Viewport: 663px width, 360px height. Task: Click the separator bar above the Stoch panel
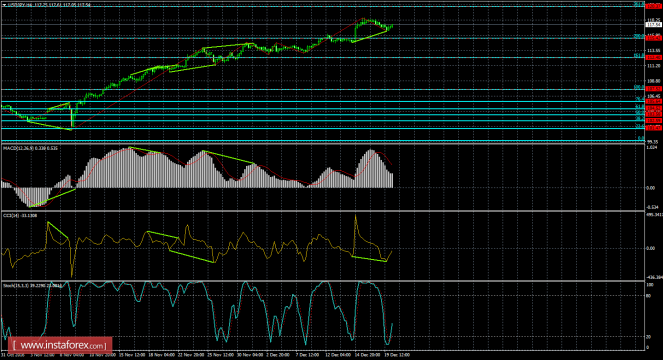[322, 280]
